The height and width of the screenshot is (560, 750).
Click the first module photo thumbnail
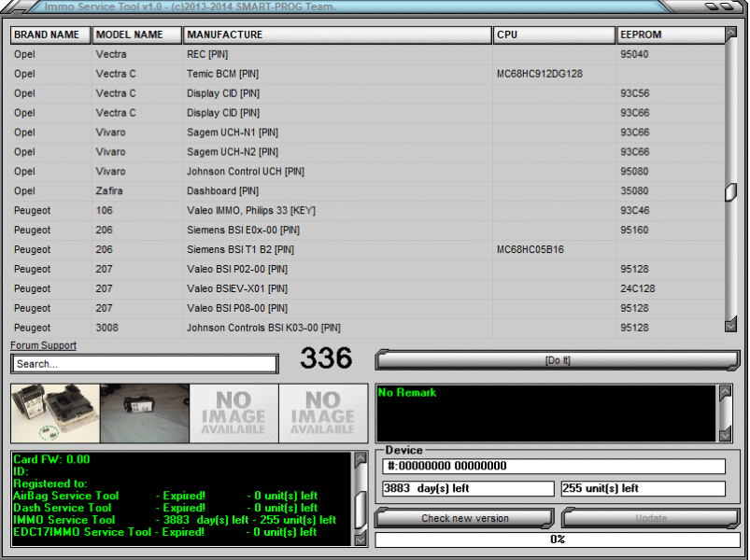(55, 413)
